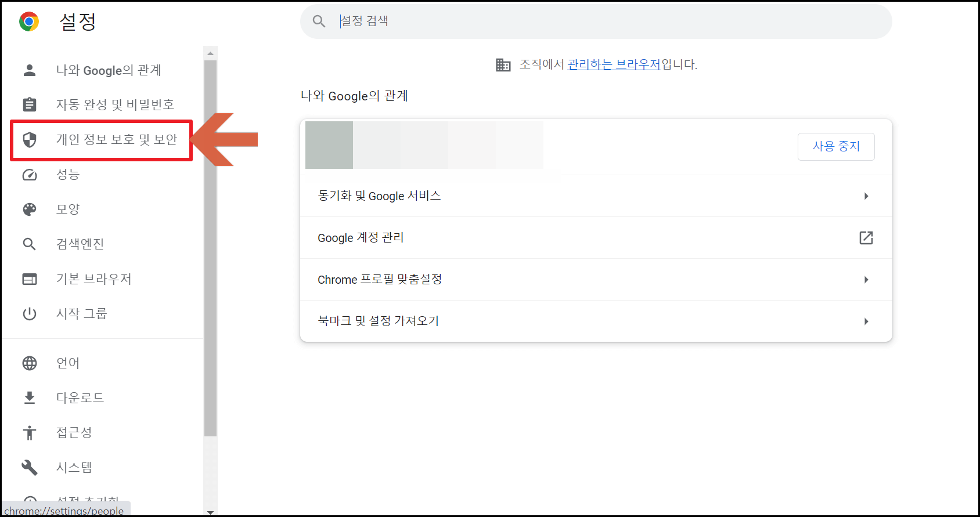Click the sidebar scrollbar down arrow
Viewport: 980px width, 517px height.
click(x=210, y=512)
